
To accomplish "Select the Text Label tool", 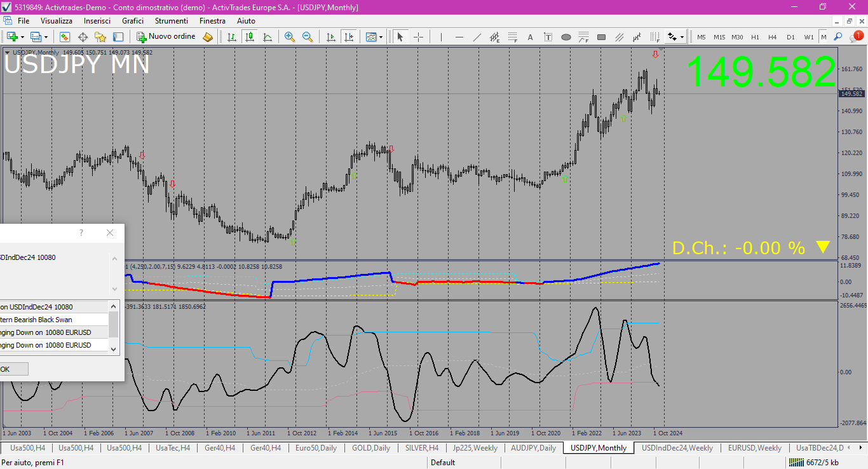I will [548, 37].
